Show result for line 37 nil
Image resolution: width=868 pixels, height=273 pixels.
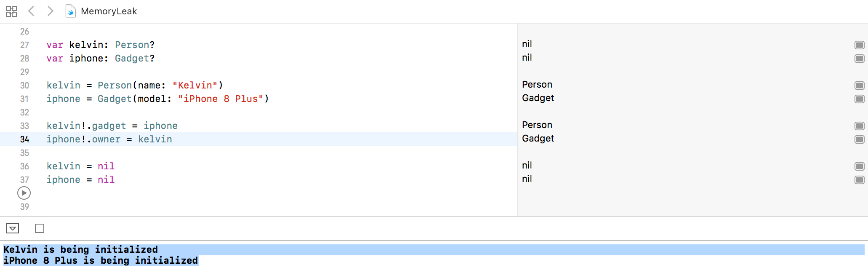[859, 180]
